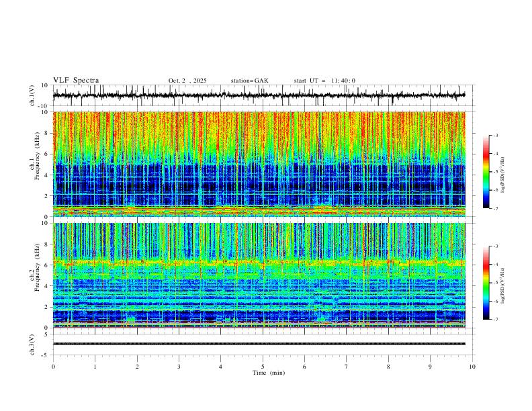This screenshot has width=532, height=411.
Task: Click the ch.1(V) waveform axis label
Action: (x=32, y=95)
